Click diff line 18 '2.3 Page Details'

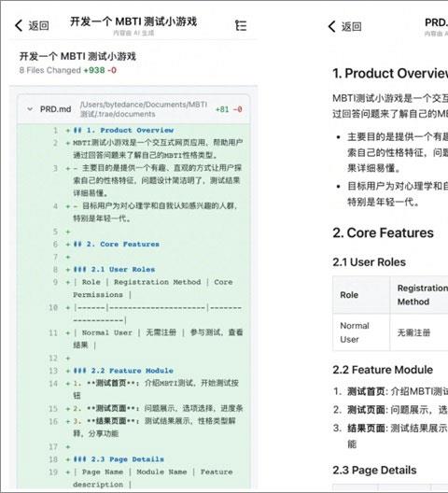coord(119,459)
